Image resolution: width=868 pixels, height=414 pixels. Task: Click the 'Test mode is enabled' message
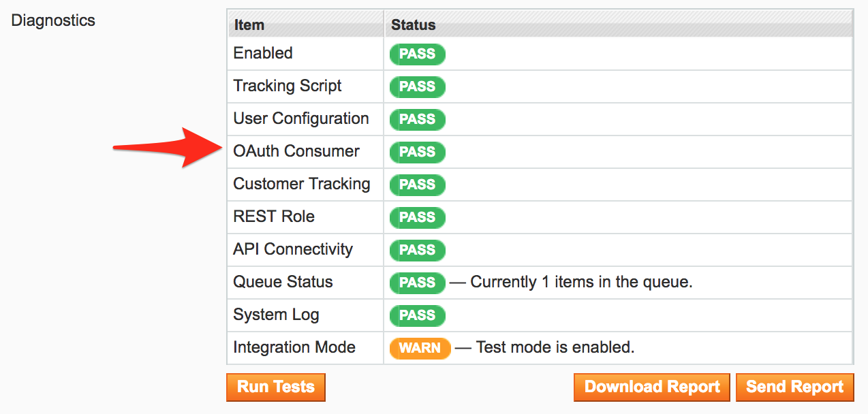click(555, 347)
